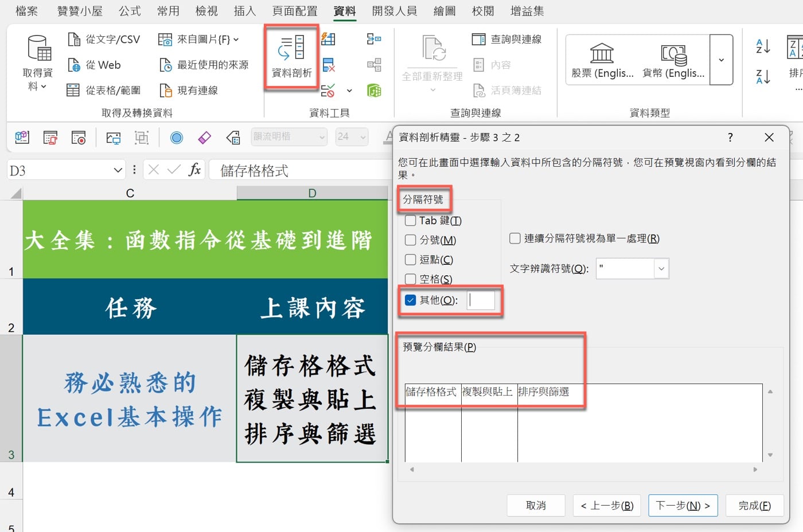
Task: Select the 貨幣 (Currencies) data type
Action: coord(673,60)
